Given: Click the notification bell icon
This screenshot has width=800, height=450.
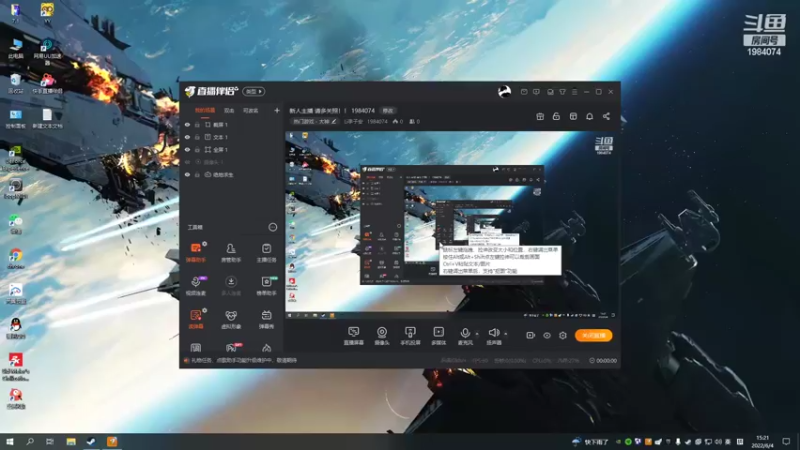Looking at the screenshot, I should click(589, 116).
